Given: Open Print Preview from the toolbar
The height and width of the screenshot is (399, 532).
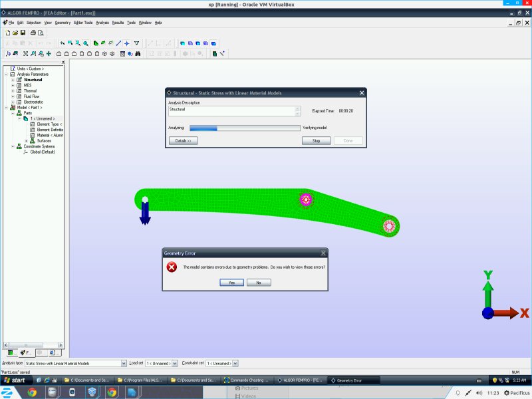Looking at the screenshot, I should point(41,33).
